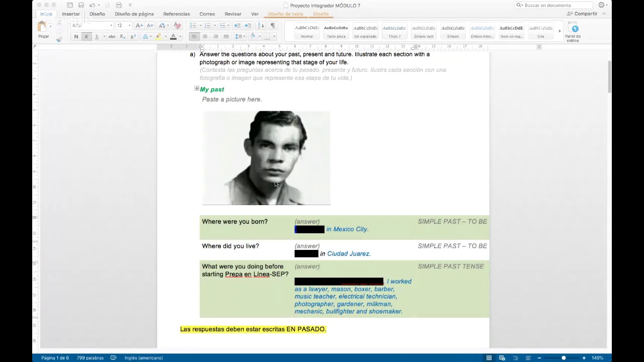The image size is (644, 362).
Task: Apply subscript X₂ formatting
Action: click(122, 37)
